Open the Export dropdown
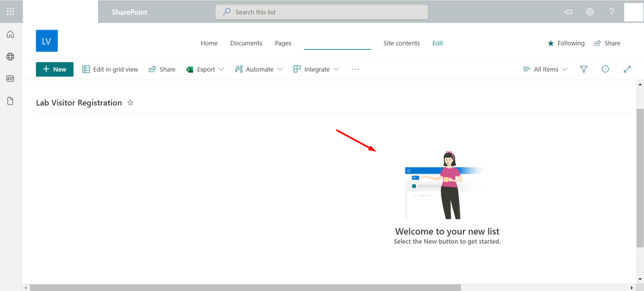 click(206, 70)
